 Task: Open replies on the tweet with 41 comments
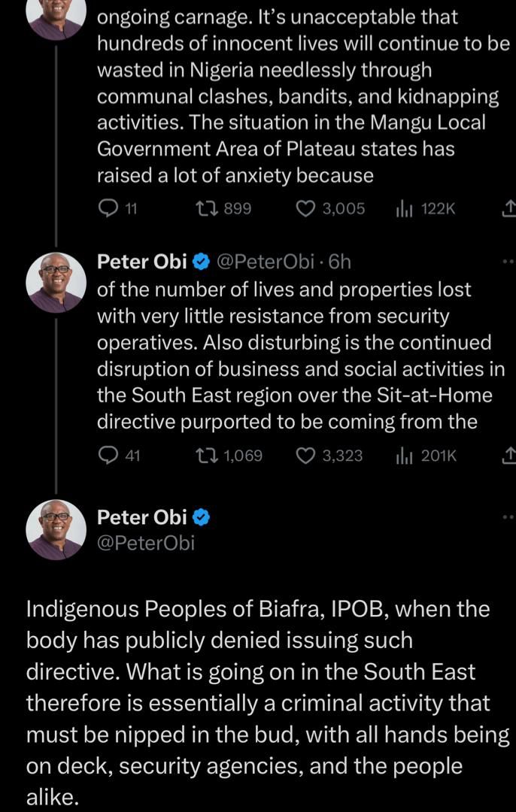109,455
